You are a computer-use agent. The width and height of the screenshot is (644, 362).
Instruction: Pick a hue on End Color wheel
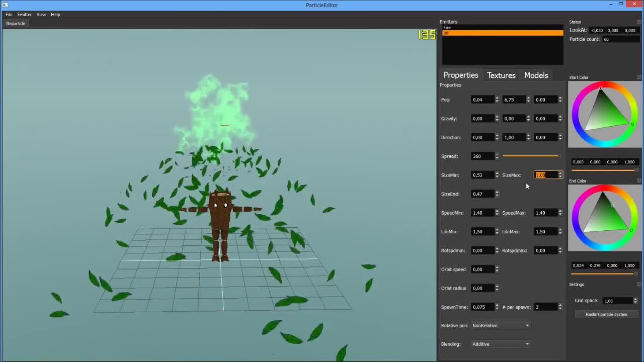tap(605, 218)
